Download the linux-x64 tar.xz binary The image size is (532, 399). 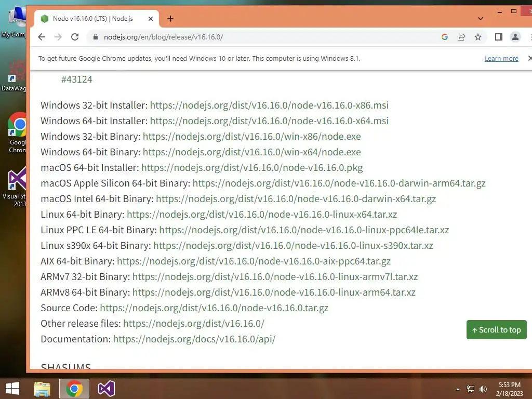(x=262, y=215)
